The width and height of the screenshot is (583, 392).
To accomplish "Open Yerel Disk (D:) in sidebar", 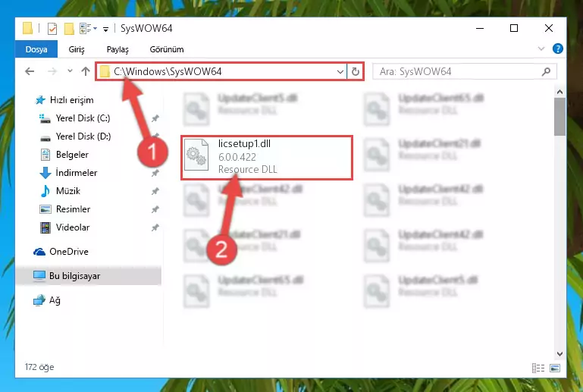I will pyautogui.click(x=83, y=136).
